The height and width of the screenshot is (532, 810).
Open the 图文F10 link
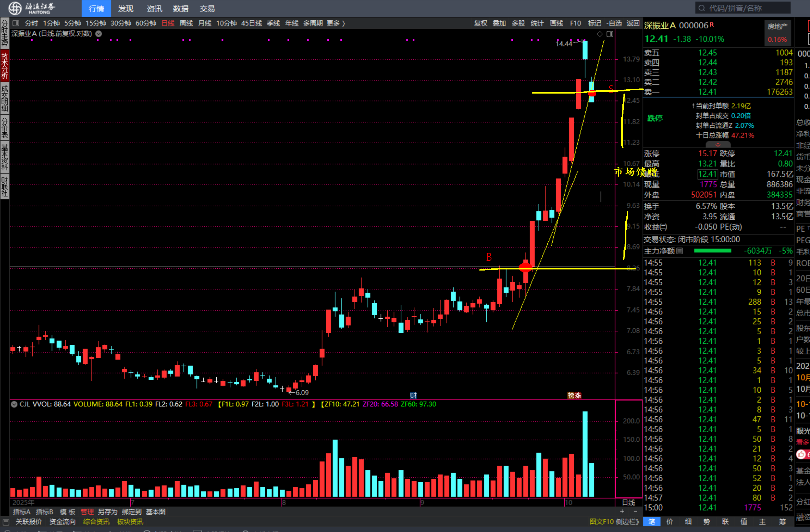point(601,521)
